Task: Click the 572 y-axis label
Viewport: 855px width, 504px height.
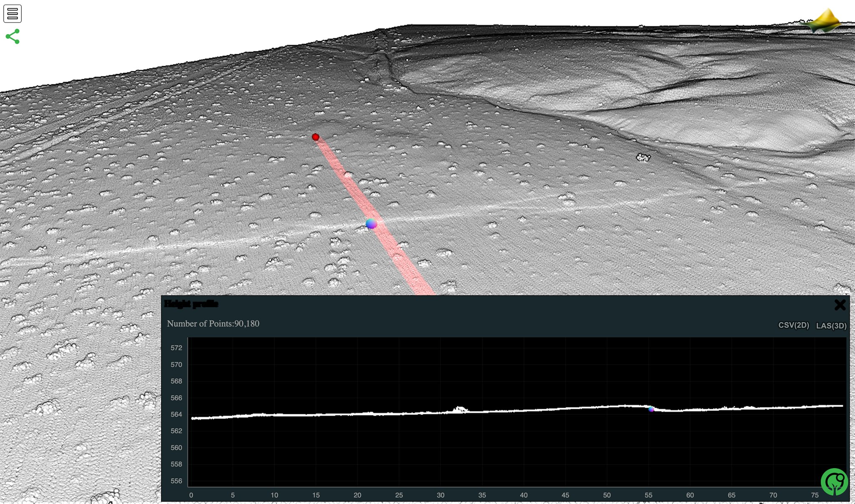Action: click(x=176, y=348)
